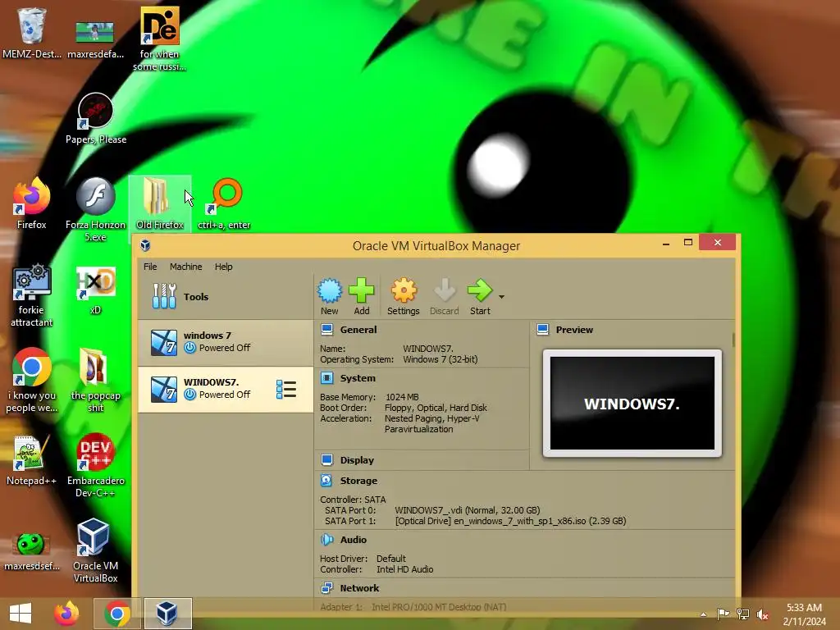Click the Storage disk icon
Image resolution: width=840 pixels, height=630 pixels.
(326, 481)
